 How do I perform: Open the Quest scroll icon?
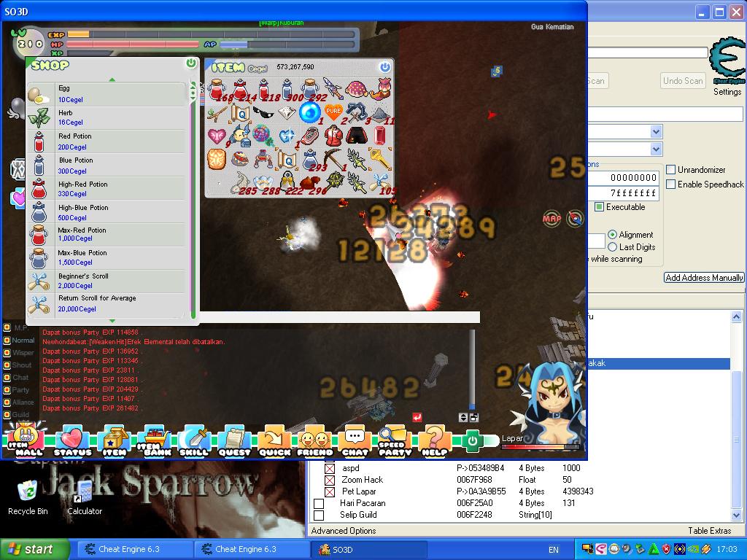pyautogui.click(x=234, y=441)
